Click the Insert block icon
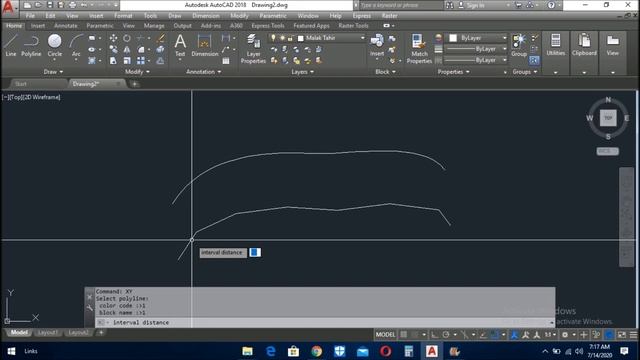The height and width of the screenshot is (360, 640). tap(377, 45)
